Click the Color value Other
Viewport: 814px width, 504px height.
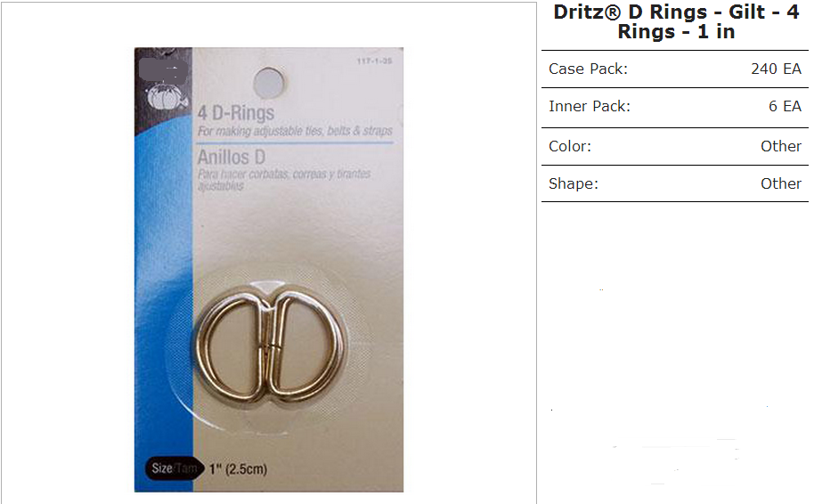(x=781, y=146)
